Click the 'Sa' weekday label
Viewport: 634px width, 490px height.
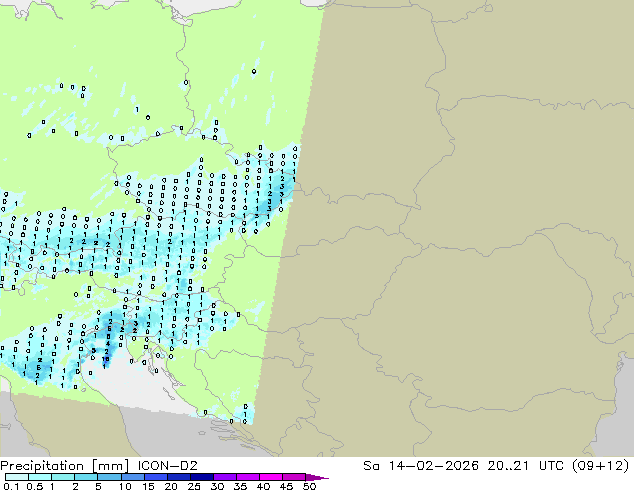pyautogui.click(x=372, y=466)
